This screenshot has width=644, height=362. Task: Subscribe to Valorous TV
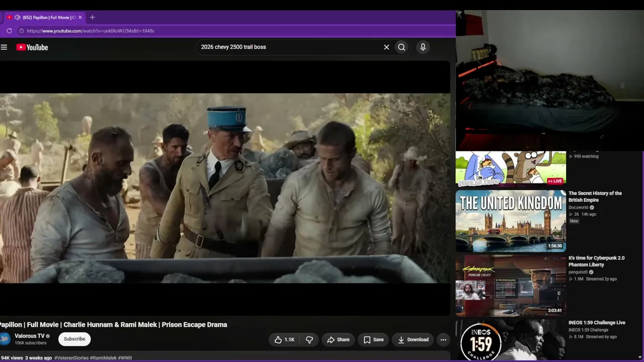tap(74, 339)
